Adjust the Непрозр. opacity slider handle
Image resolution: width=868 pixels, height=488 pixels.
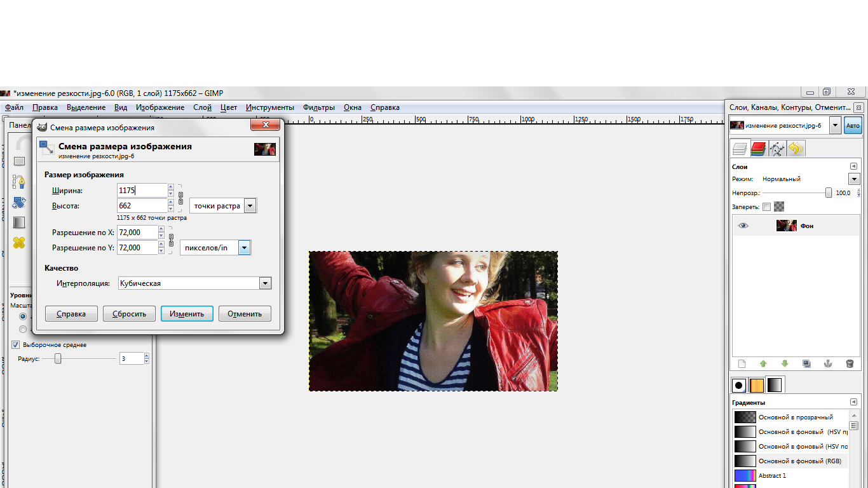coord(829,193)
